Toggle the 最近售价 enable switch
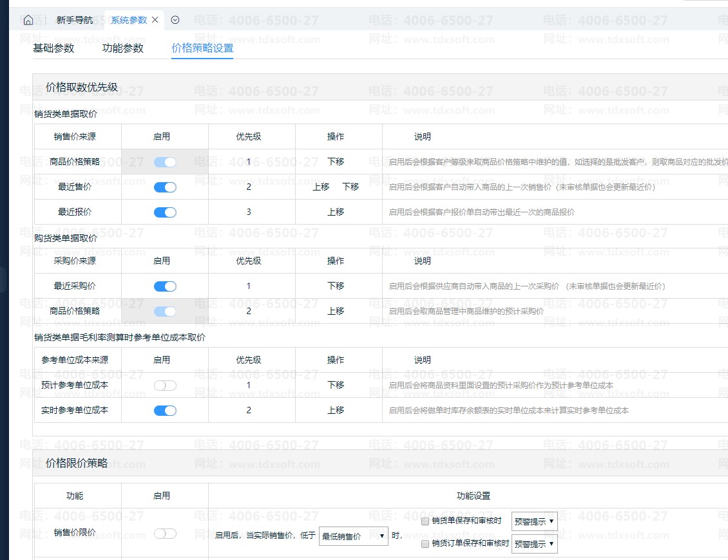This screenshot has width=728, height=560. (165, 187)
